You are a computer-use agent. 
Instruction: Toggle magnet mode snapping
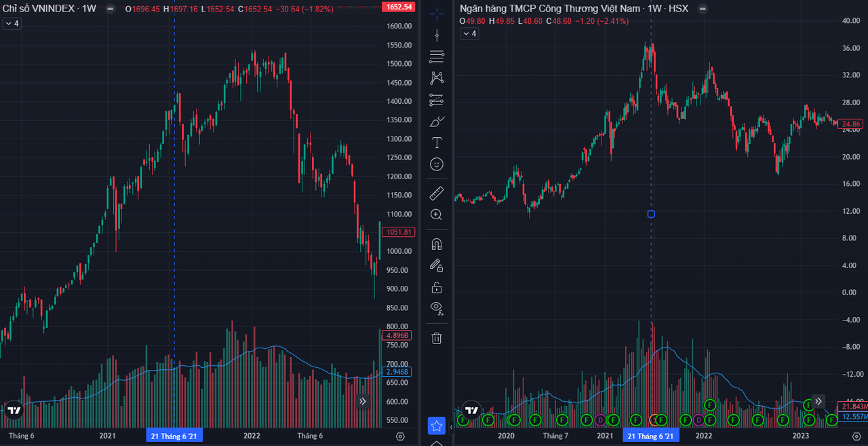coord(437,244)
